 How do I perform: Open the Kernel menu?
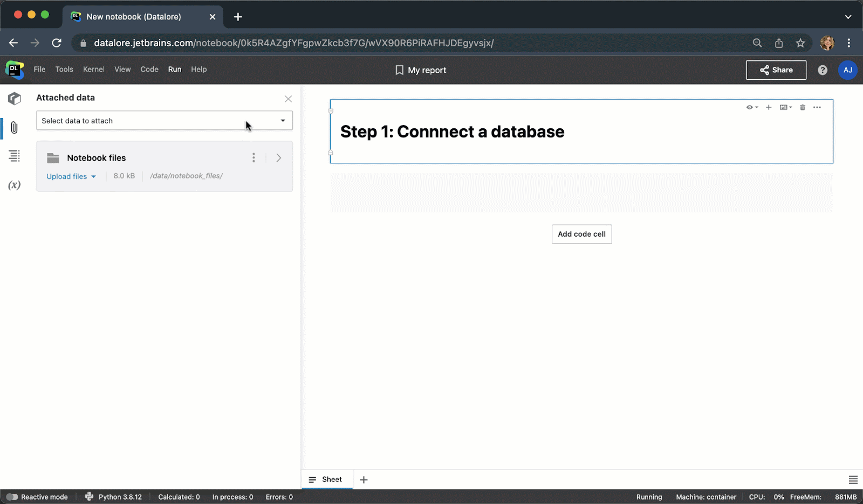click(x=94, y=69)
